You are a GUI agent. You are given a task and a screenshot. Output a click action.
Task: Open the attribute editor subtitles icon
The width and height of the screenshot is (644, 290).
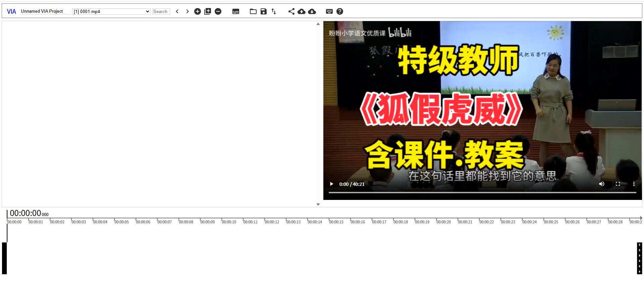click(x=236, y=11)
